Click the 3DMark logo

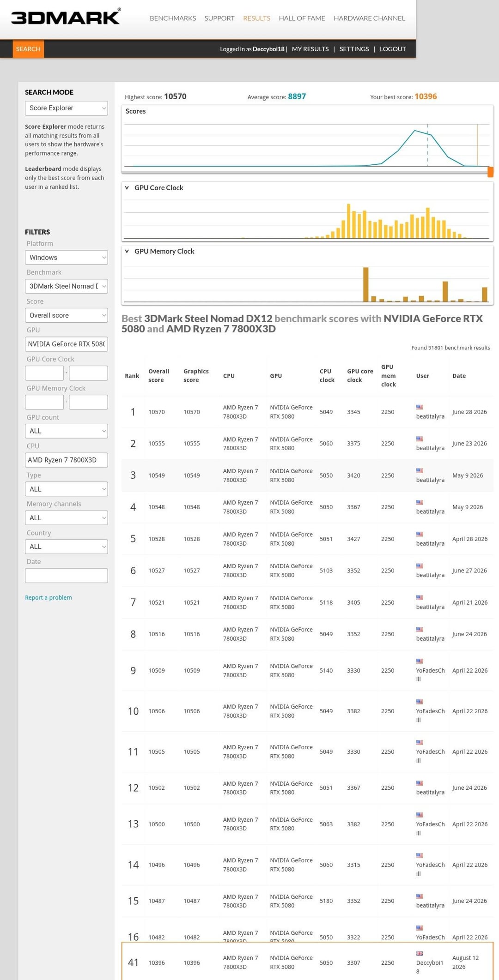pos(66,17)
